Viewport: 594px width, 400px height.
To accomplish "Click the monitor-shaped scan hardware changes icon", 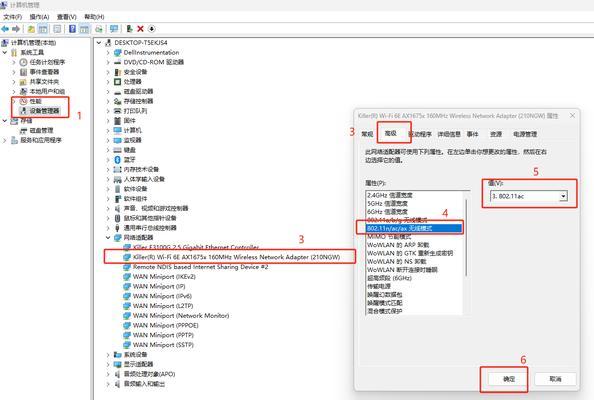I will tap(114, 29).
